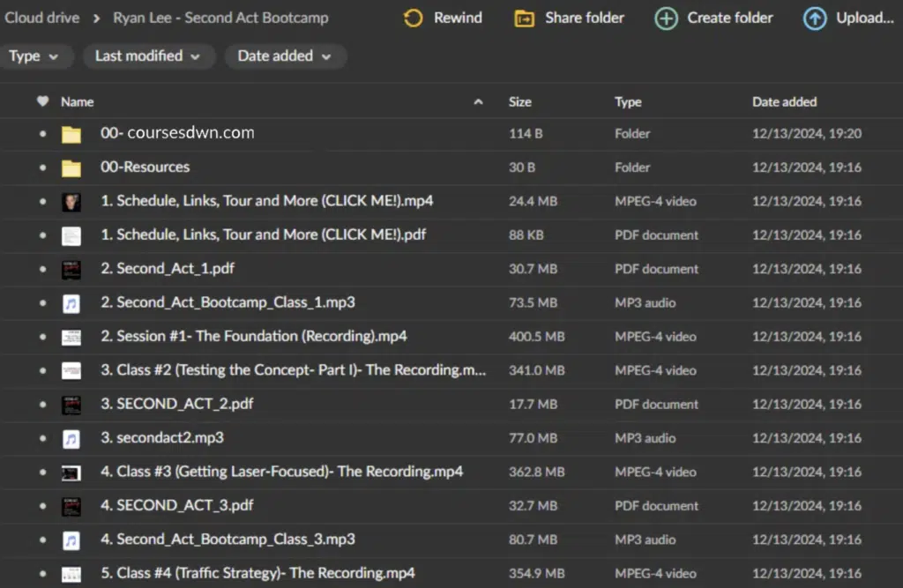Toggle favorite dot for Second_Act_Bootcamp_Class_1.mp3
The height and width of the screenshot is (588, 903).
tap(42, 303)
